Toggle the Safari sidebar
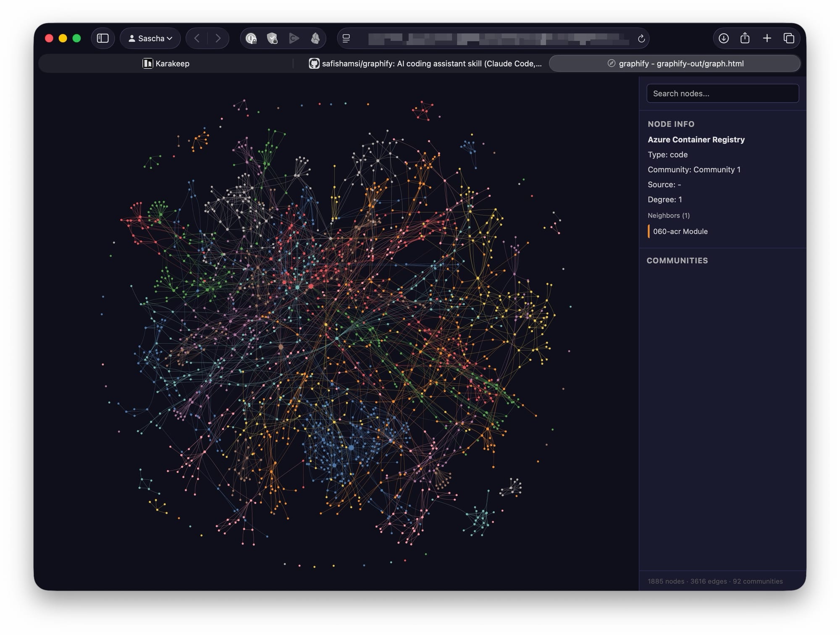This screenshot has height=635, width=840. [x=102, y=38]
